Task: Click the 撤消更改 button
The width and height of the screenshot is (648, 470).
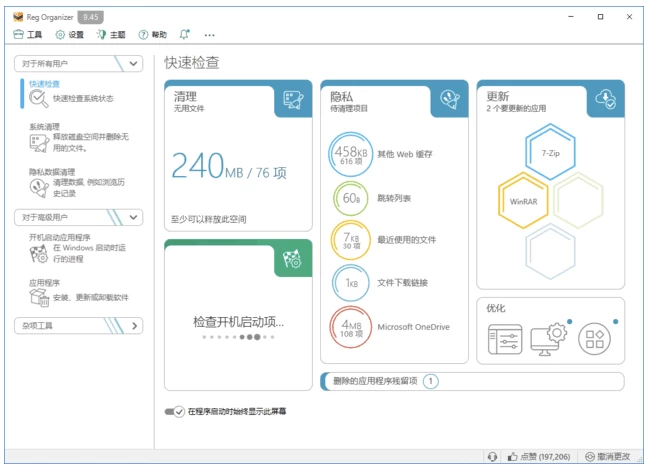Action: (x=609, y=456)
